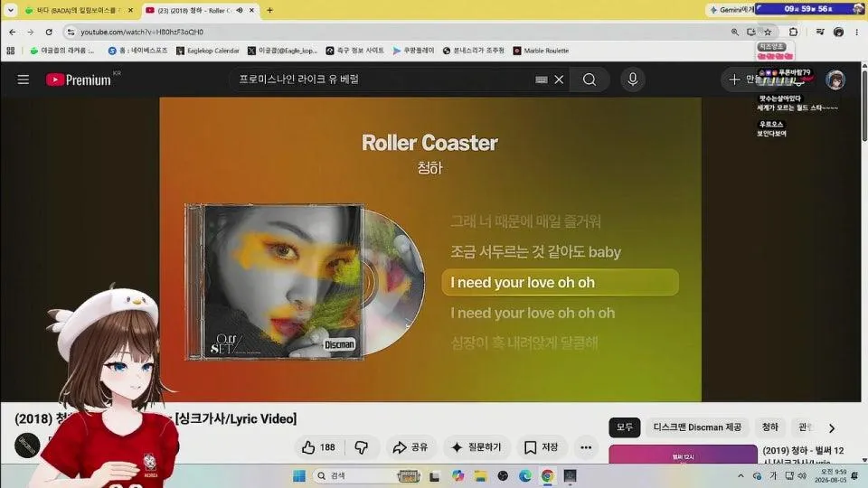
Task: Select the 청하 filter chip
Action: click(770, 427)
